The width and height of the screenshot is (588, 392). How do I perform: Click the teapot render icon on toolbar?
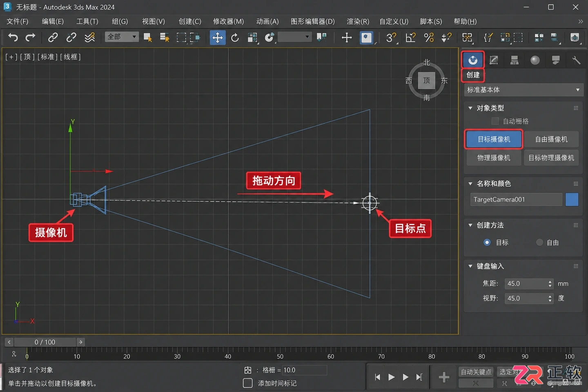[575, 38]
